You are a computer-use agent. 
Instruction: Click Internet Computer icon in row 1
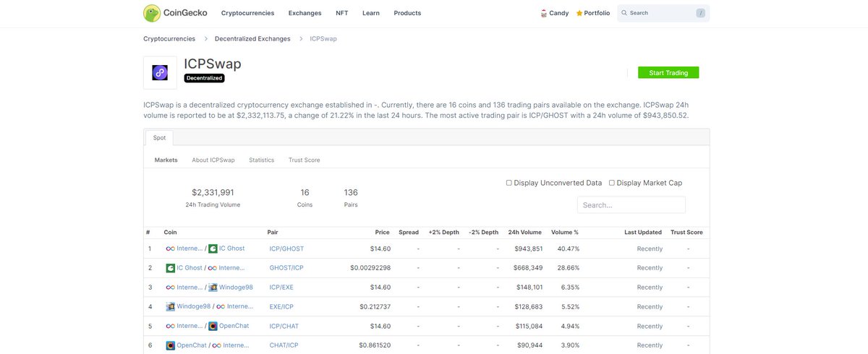tap(170, 249)
